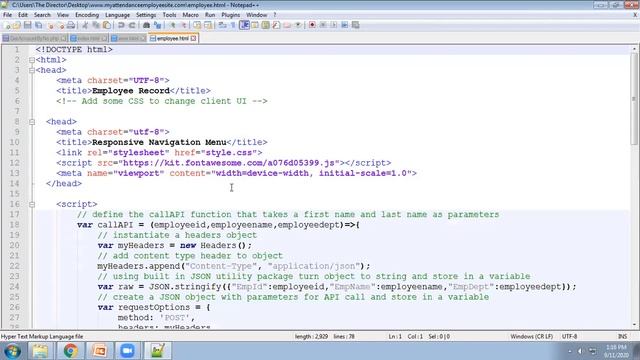640x360 pixels.
Task: Click the Windows (CR LF) status entry
Action: 531,336
